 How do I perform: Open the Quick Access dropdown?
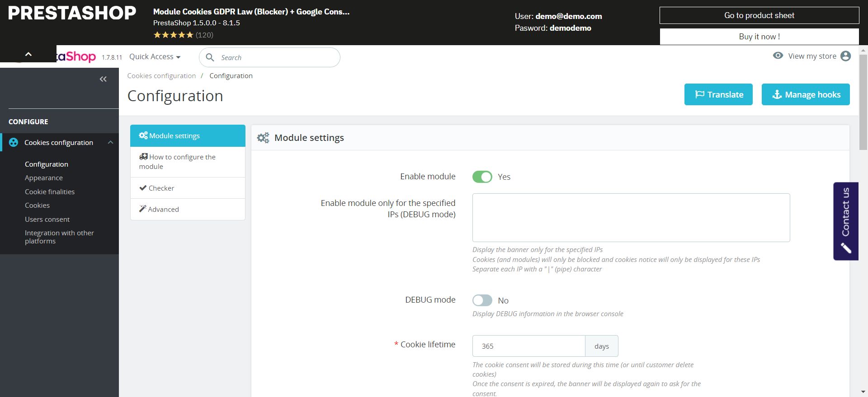155,56
